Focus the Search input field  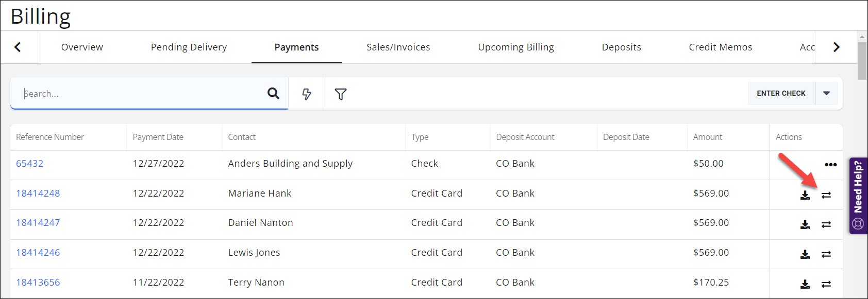pos(139,94)
